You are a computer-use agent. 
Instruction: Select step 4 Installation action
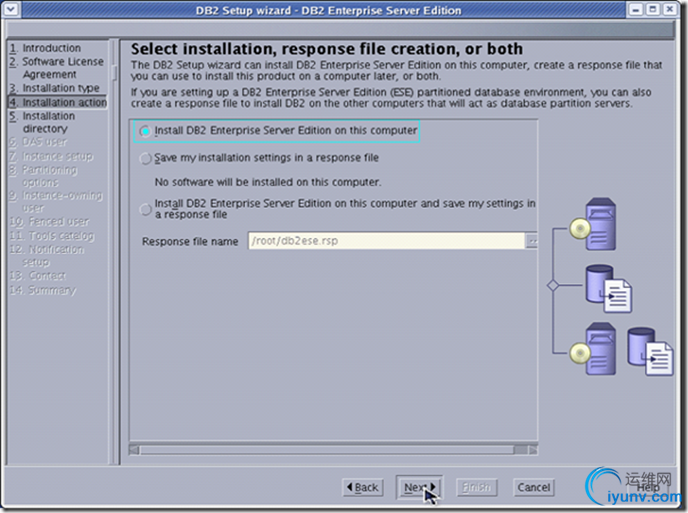pyautogui.click(x=57, y=102)
